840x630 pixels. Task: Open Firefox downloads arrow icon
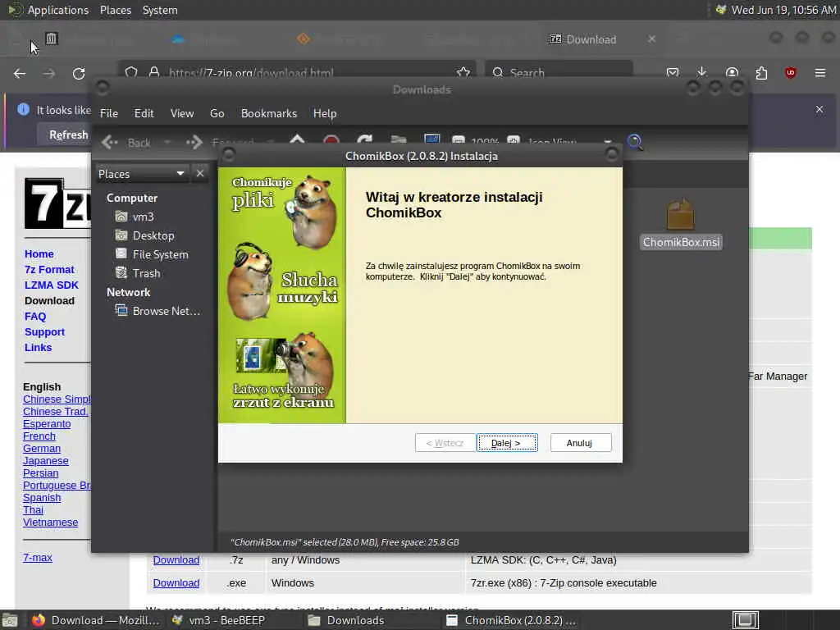pyautogui.click(x=702, y=72)
